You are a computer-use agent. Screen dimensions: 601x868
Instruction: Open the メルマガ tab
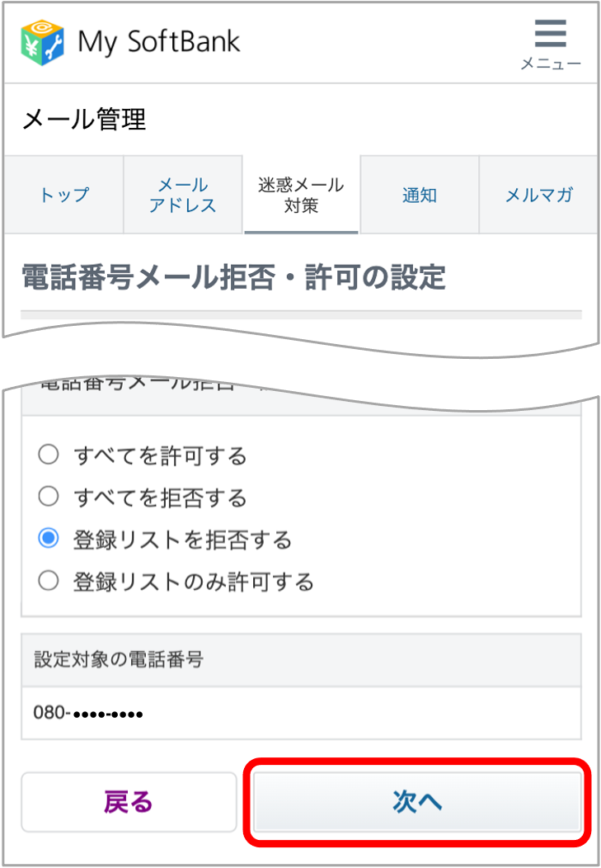click(538, 196)
